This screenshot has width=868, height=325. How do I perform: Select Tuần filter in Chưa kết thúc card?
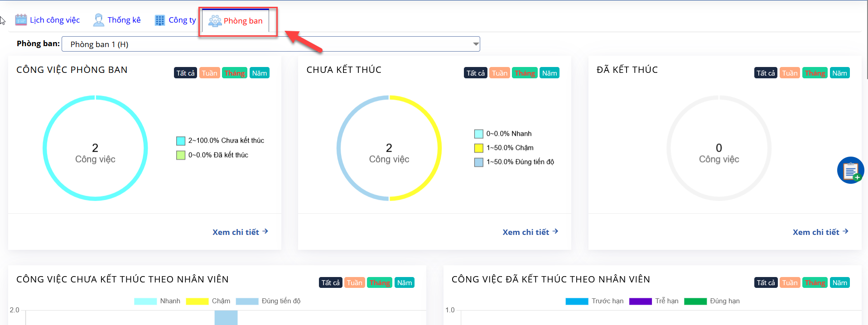(500, 73)
